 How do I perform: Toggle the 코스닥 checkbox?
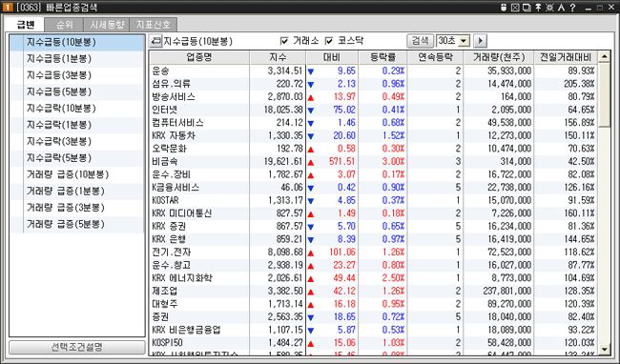point(329,41)
